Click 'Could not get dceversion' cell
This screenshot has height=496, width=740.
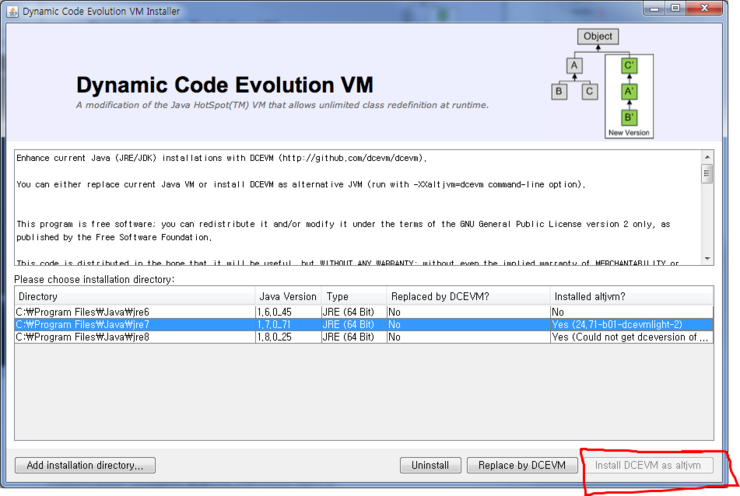(x=631, y=337)
